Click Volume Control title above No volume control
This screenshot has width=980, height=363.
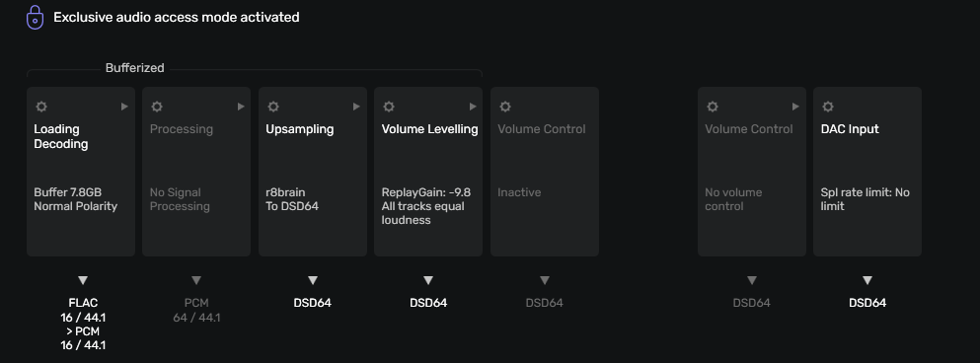[x=749, y=129]
